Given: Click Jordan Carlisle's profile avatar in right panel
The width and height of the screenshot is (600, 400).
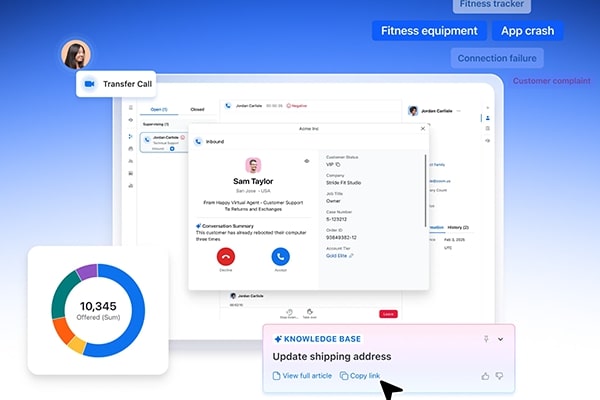Looking at the screenshot, I should 413,111.
